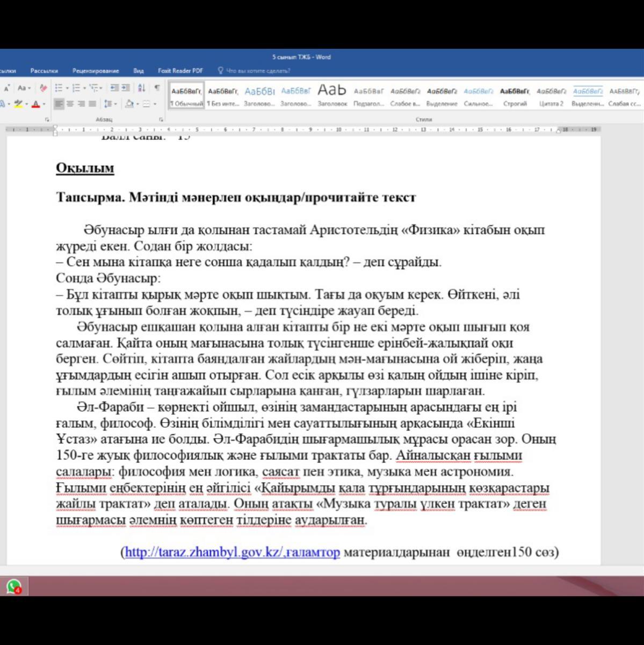Apply the Подзагол... style
This screenshot has height=645, width=644.
coord(368,95)
